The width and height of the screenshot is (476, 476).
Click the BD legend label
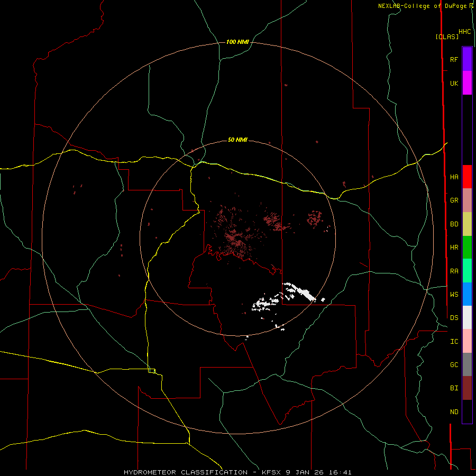454,224
